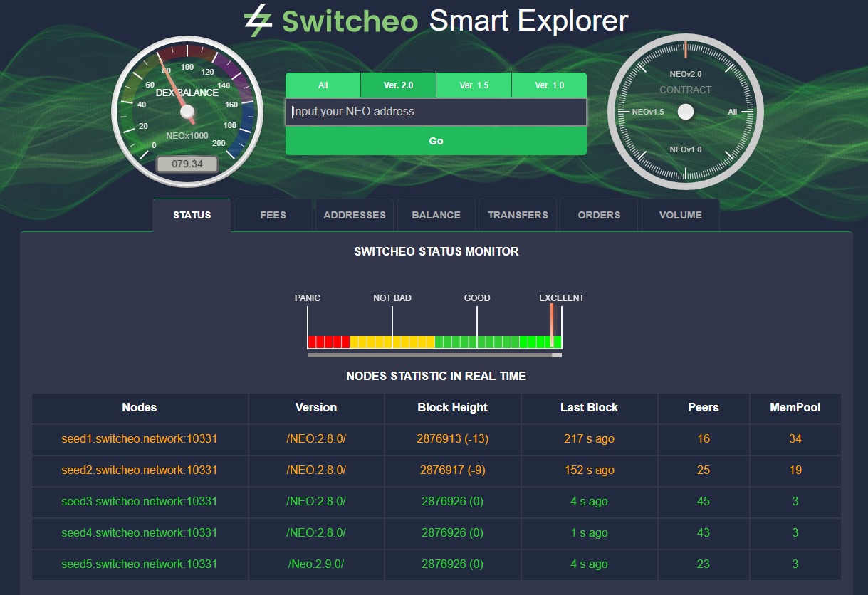Viewport: 868px width, 595px height.
Task: Click the Last Block column header
Action: pos(589,408)
